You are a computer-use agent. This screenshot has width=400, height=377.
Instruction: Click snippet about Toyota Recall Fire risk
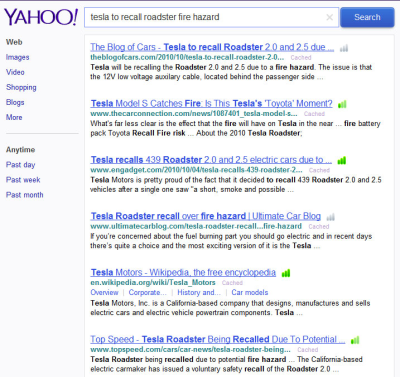[x=235, y=128]
